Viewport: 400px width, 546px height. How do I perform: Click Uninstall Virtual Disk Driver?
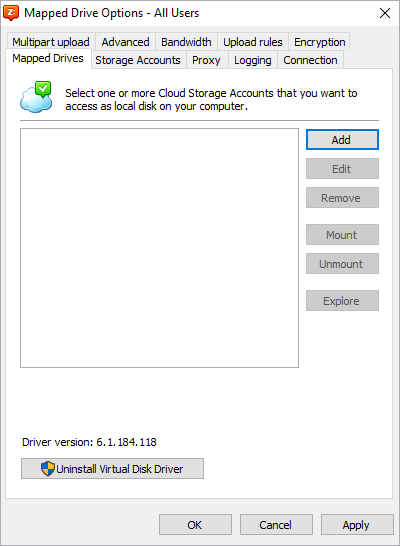point(112,469)
